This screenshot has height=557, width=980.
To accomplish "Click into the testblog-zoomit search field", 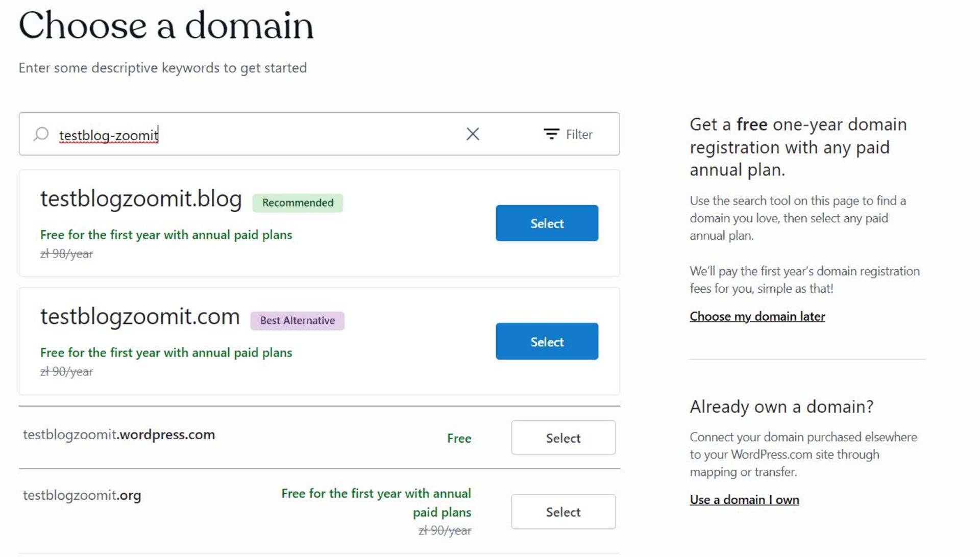I will pos(255,135).
